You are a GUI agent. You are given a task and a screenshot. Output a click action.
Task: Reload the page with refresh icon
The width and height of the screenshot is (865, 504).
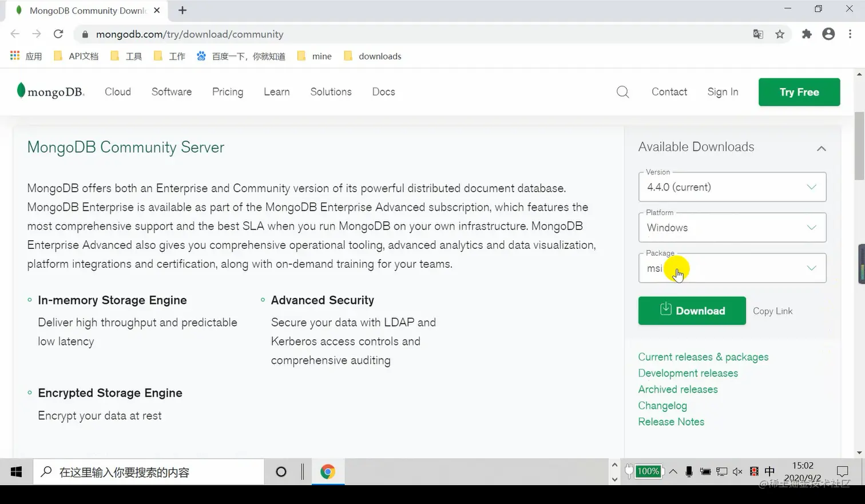(x=58, y=34)
